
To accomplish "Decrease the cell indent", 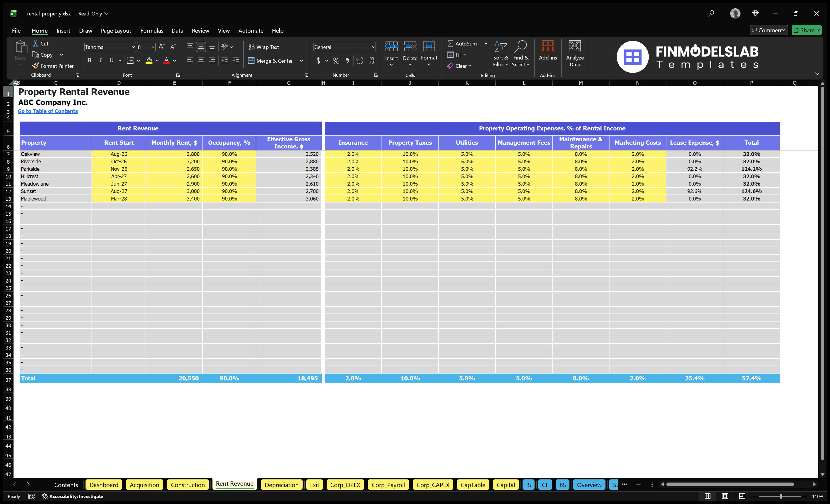I will coord(224,61).
